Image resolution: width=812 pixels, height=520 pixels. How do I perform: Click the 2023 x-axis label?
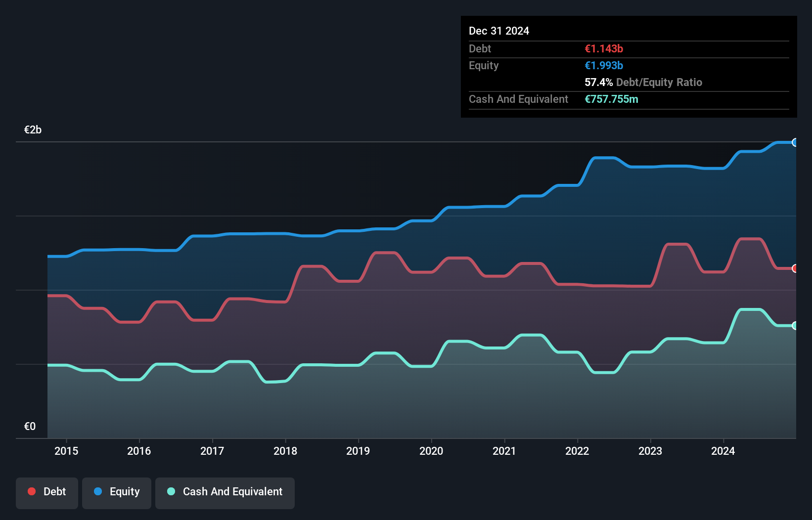(650, 451)
